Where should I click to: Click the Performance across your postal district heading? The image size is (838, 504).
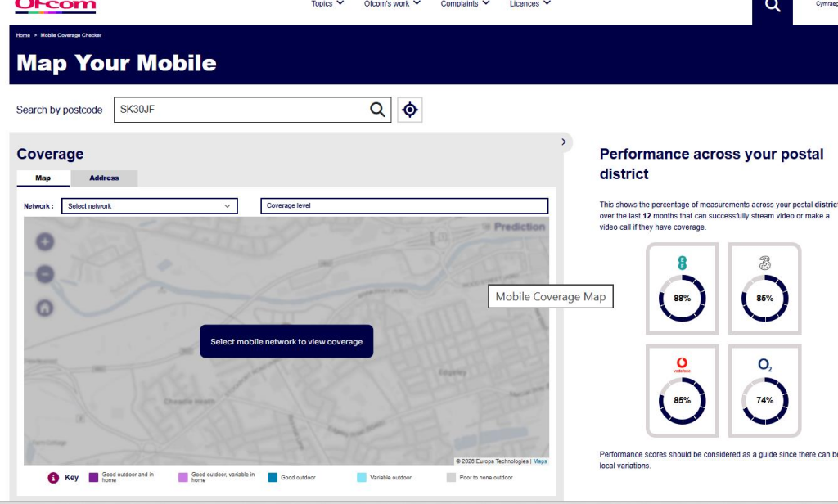coord(711,164)
